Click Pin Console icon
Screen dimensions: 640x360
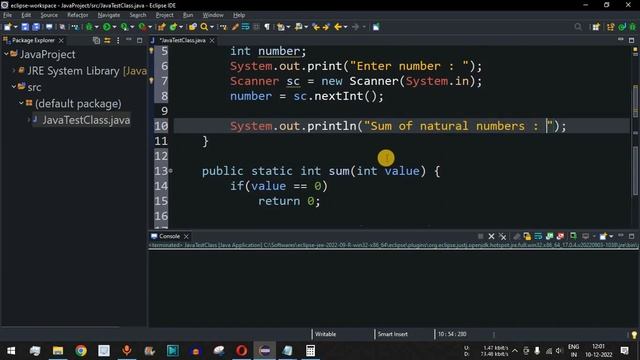point(573,236)
